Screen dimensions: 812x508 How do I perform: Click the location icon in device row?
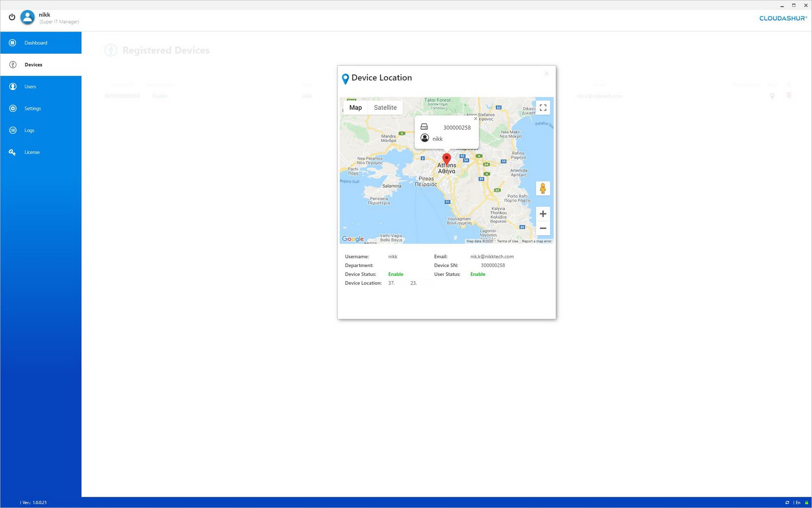click(772, 96)
